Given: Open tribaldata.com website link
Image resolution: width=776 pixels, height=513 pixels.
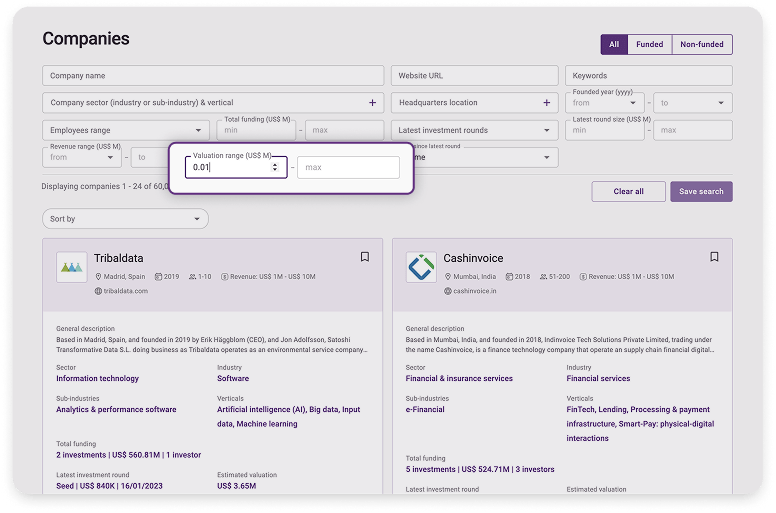Looking at the screenshot, I should (x=125, y=291).
